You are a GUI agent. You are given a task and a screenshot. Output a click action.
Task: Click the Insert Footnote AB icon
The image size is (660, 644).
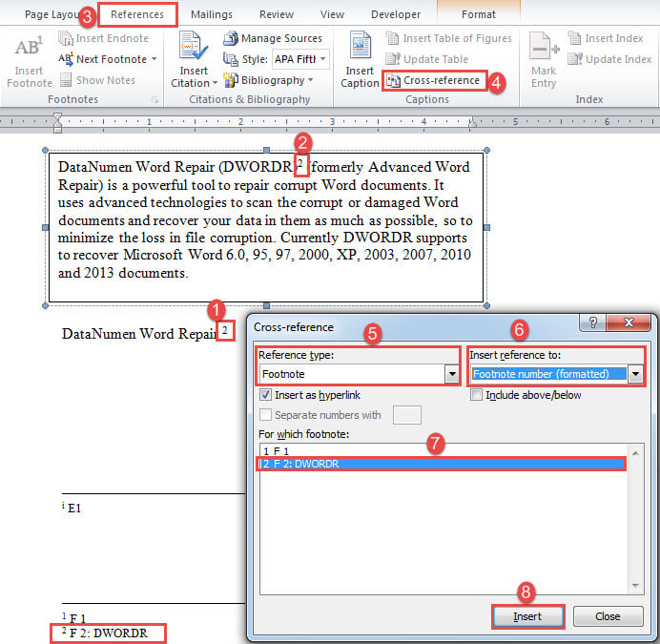tap(29, 47)
